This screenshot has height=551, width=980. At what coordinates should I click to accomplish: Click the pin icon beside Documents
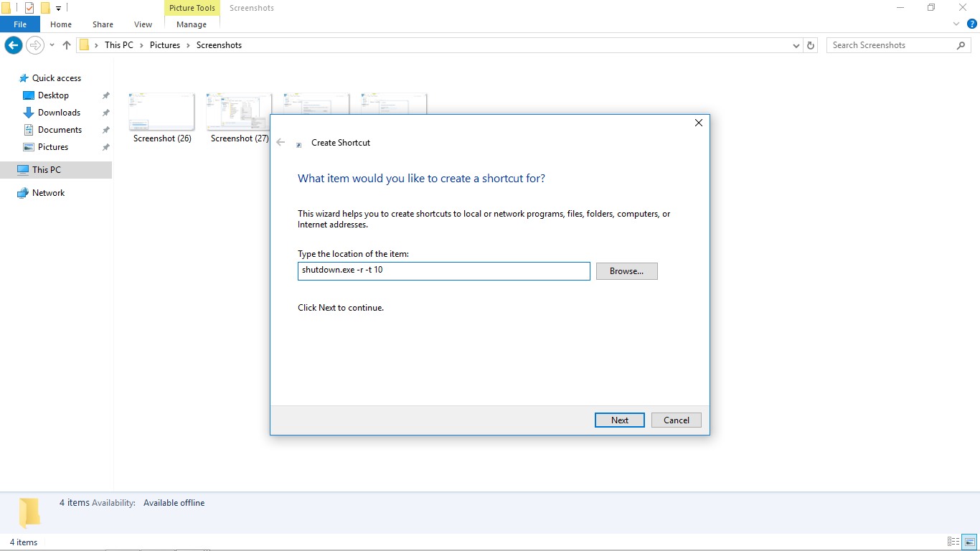[x=105, y=130]
